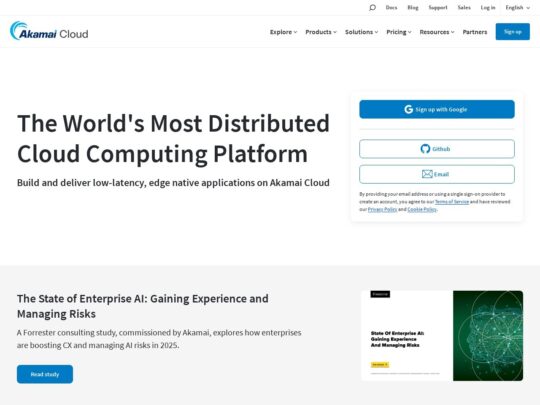Viewport: 540px width, 405px height.
Task: Expand the Explore menu
Action: (283, 32)
